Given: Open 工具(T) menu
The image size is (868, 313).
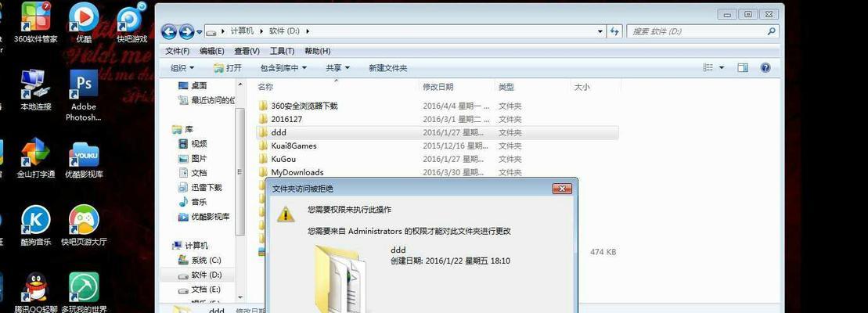Looking at the screenshot, I should click(x=282, y=51).
